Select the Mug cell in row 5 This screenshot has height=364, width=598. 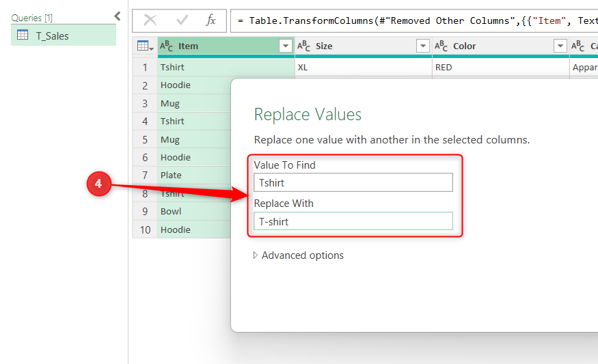point(195,139)
